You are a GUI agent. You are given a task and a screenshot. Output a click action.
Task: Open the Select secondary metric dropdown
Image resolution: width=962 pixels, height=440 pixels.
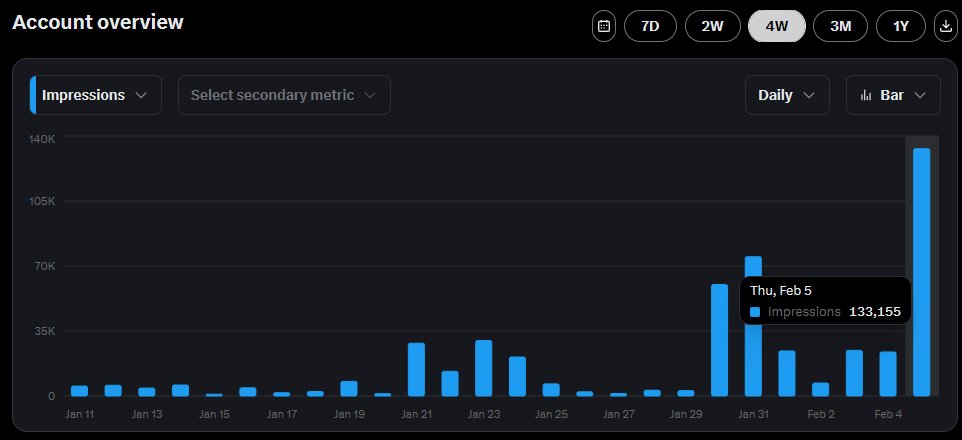click(x=284, y=95)
